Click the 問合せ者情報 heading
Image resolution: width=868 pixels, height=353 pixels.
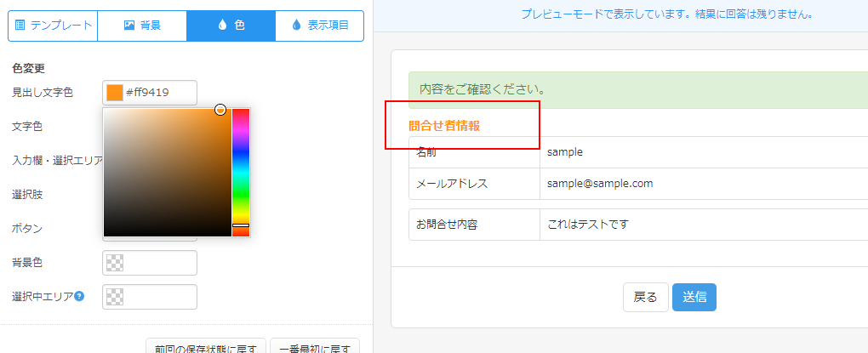pyautogui.click(x=444, y=126)
